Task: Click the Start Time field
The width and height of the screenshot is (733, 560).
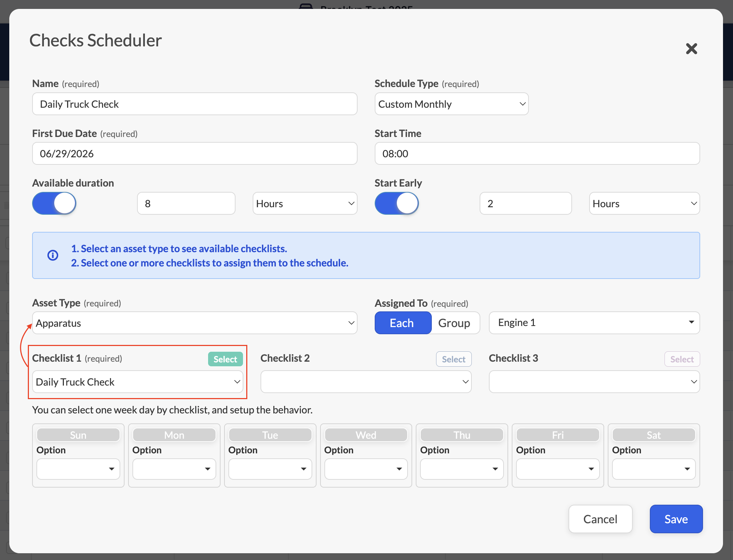Action: click(537, 153)
